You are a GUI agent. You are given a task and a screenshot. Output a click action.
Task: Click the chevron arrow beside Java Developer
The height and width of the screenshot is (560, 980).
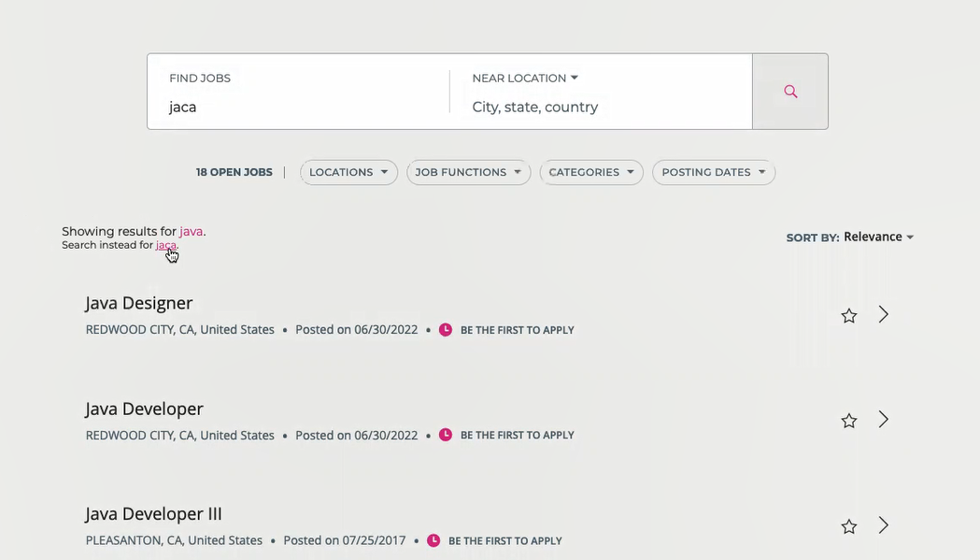click(x=884, y=420)
